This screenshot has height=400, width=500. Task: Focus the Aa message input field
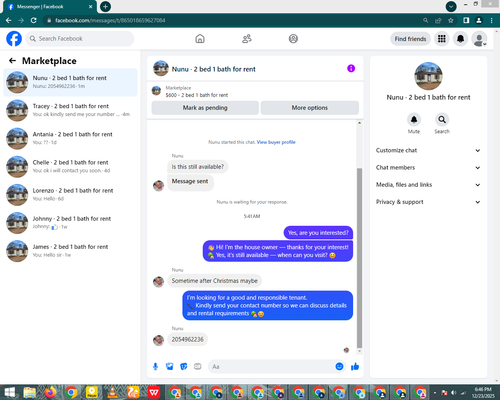click(x=272, y=367)
